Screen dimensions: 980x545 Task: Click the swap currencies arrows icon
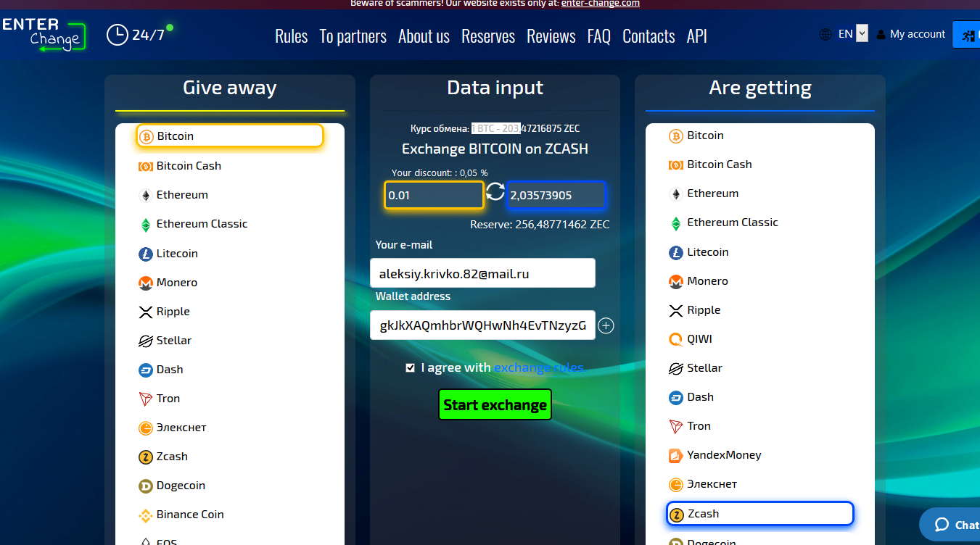tap(495, 192)
